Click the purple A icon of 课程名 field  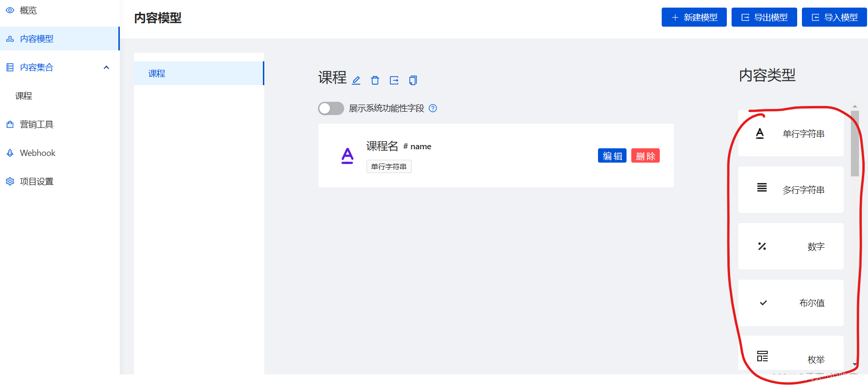[347, 155]
